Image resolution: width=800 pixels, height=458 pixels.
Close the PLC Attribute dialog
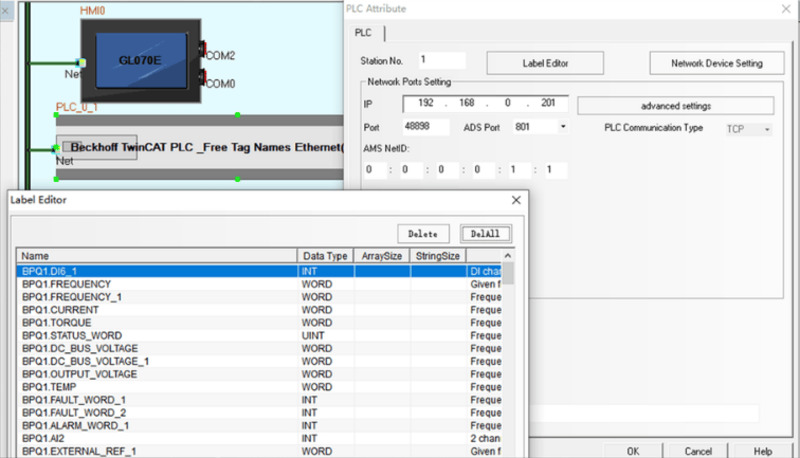coord(786,9)
